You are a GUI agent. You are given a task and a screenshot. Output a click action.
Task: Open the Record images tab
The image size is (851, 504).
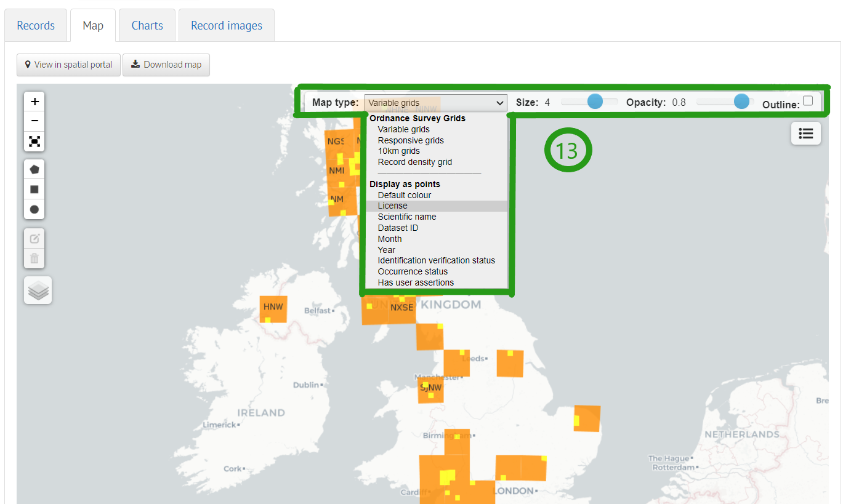click(x=226, y=25)
